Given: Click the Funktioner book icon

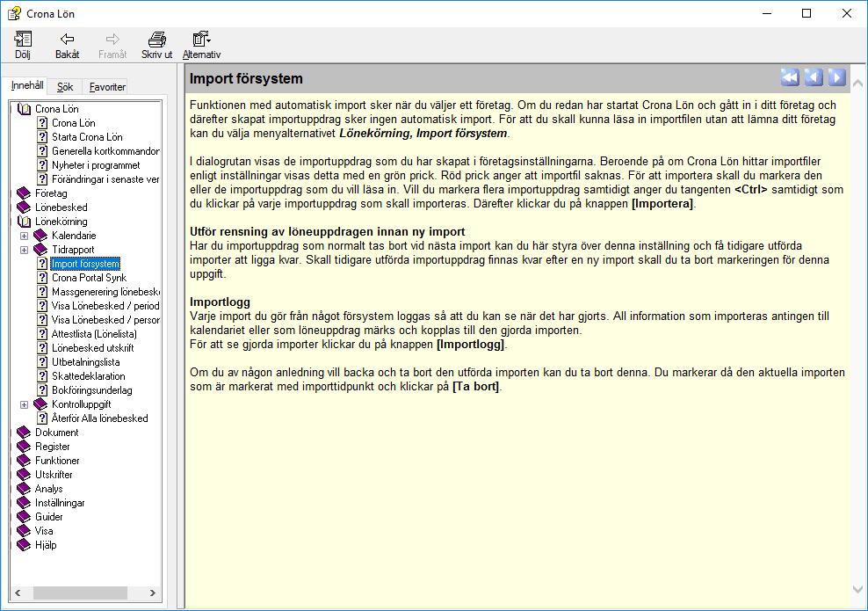Looking at the screenshot, I should (x=24, y=461).
